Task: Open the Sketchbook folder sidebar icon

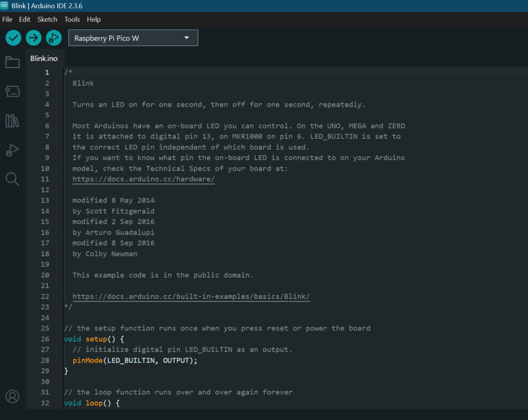Action: [x=12, y=62]
